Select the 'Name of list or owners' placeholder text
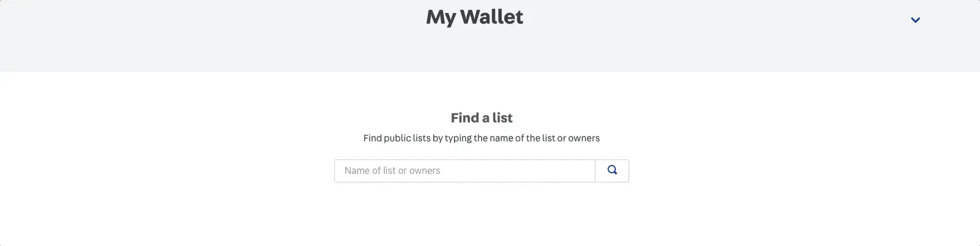 point(392,171)
